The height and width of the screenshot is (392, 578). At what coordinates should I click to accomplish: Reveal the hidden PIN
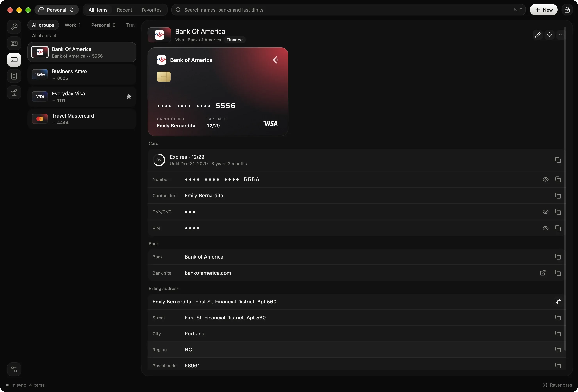[x=545, y=228]
